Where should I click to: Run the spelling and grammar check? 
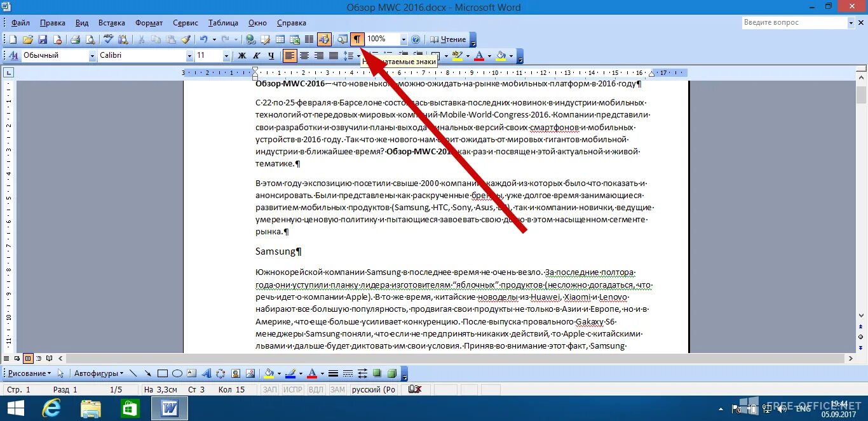click(109, 39)
